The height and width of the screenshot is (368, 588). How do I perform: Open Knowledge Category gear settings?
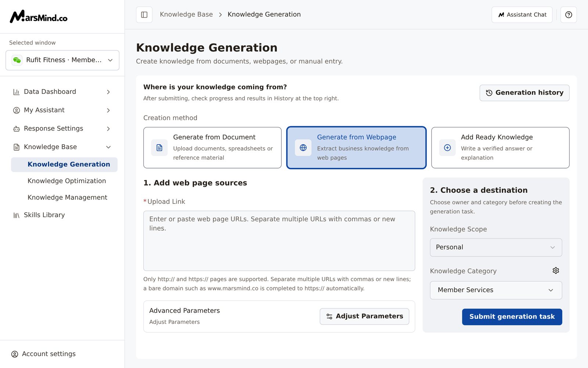point(556,270)
